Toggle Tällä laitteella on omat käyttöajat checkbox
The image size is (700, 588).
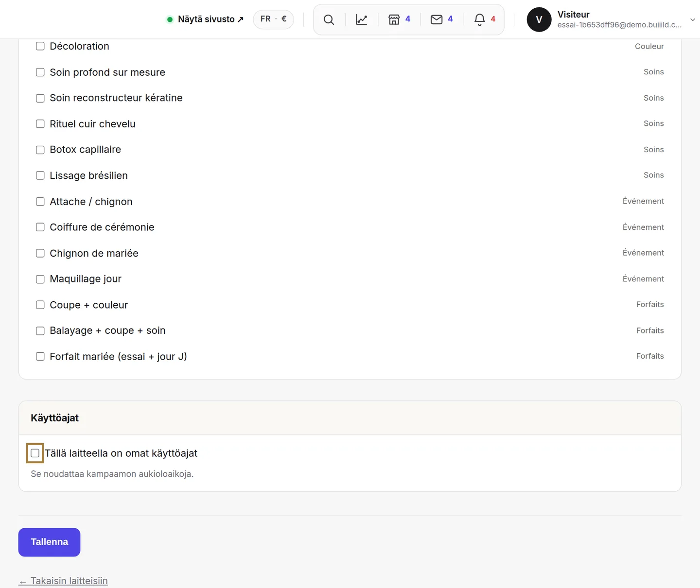click(35, 453)
